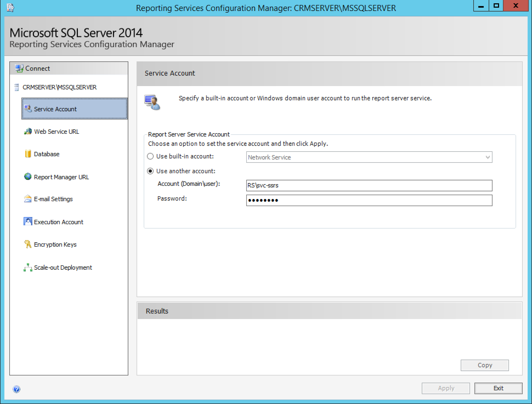Select the Use built-in account radio button
This screenshot has width=532, height=404.
pyautogui.click(x=150, y=156)
